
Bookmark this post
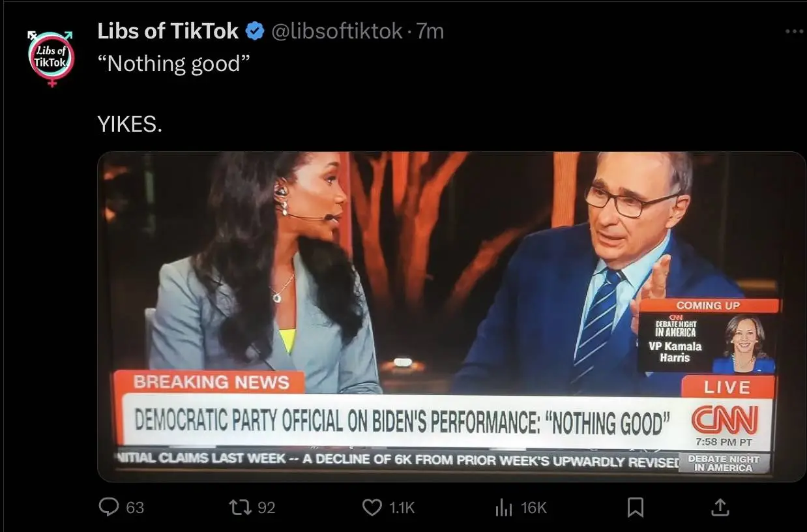coord(636,507)
